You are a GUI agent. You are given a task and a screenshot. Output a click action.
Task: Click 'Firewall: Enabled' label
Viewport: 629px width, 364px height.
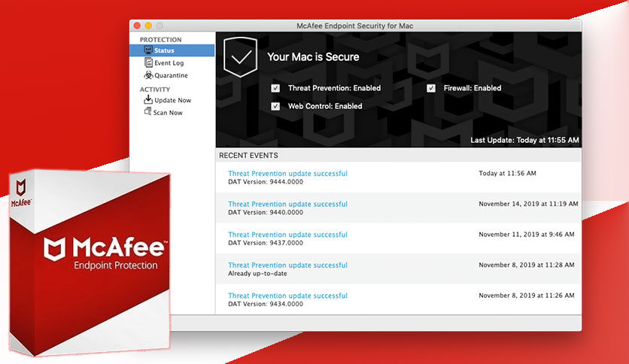[473, 88]
